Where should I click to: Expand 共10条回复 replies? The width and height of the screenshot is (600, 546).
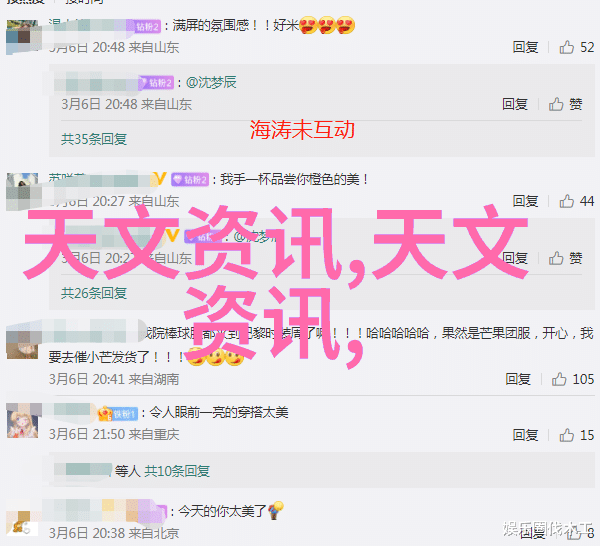(177, 471)
